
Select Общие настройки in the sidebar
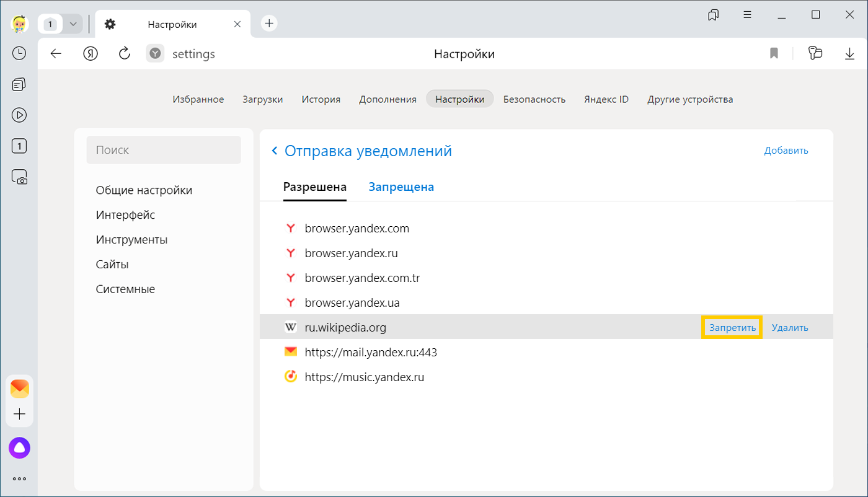pos(144,190)
